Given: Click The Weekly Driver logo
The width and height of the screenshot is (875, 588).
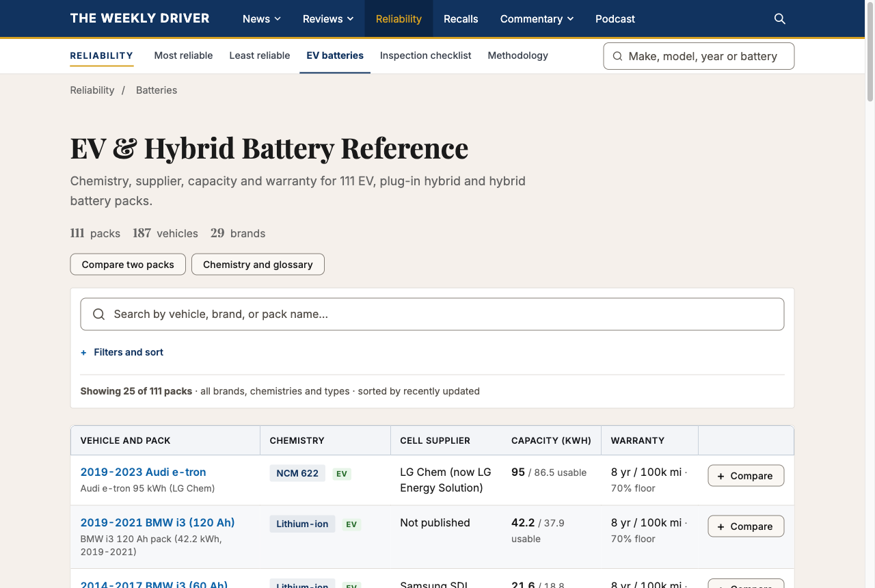Looking at the screenshot, I should coord(140,18).
